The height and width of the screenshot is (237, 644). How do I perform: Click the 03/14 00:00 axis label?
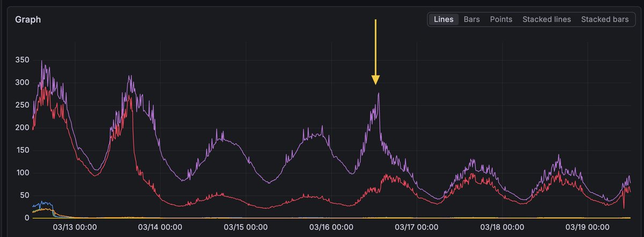(x=160, y=227)
